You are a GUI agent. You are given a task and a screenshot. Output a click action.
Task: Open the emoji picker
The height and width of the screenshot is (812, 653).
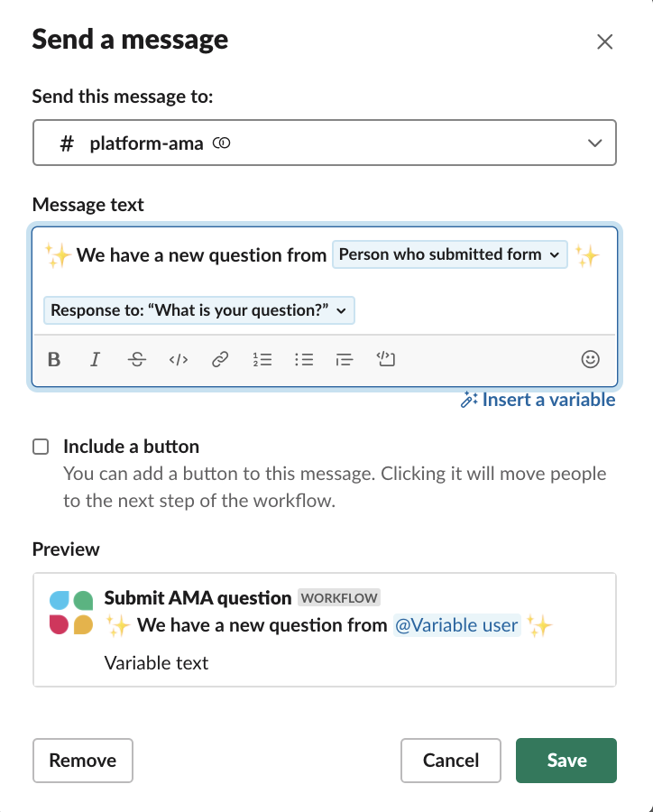pos(591,359)
